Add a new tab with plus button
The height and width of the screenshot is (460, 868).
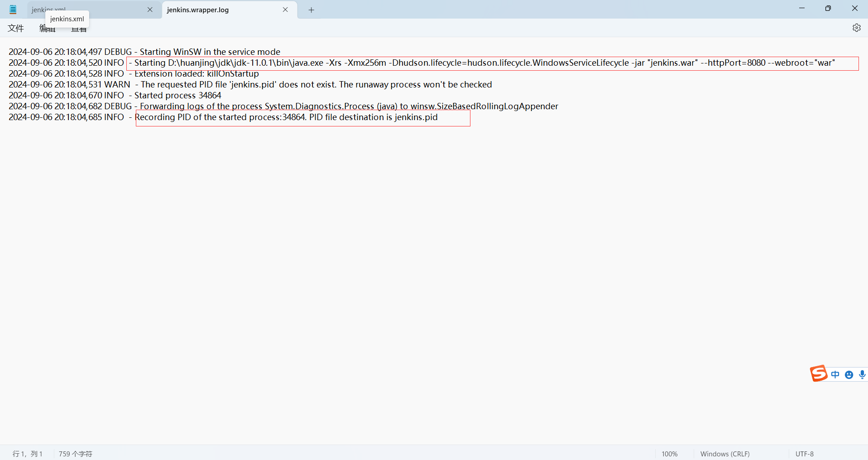312,10
